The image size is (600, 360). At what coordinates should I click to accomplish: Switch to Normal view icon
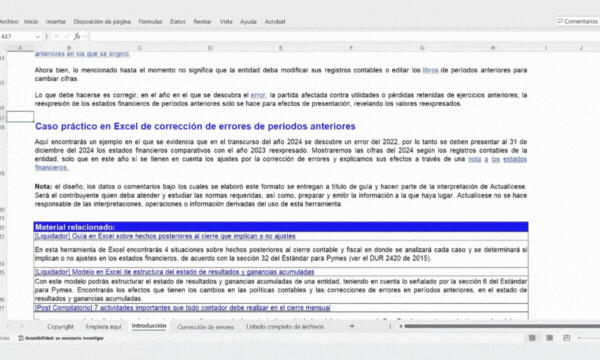[532, 338]
